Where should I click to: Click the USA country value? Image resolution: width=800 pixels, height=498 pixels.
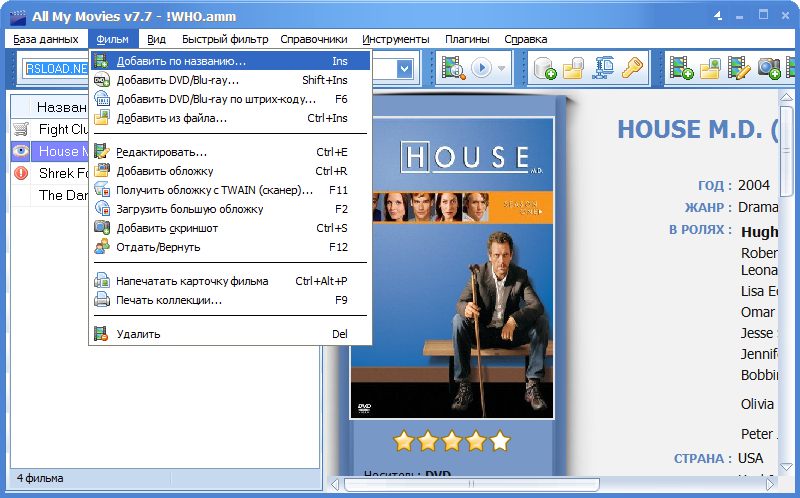(751, 458)
